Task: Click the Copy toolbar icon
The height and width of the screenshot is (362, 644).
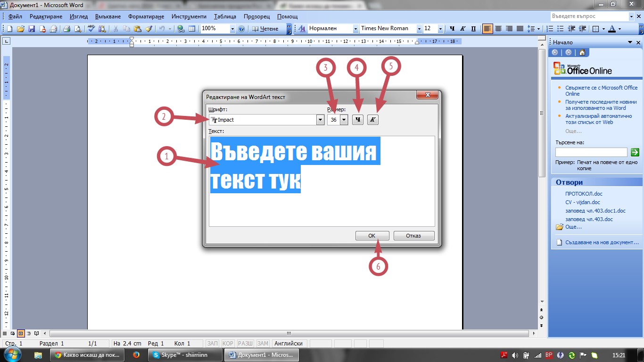Action: click(126, 29)
